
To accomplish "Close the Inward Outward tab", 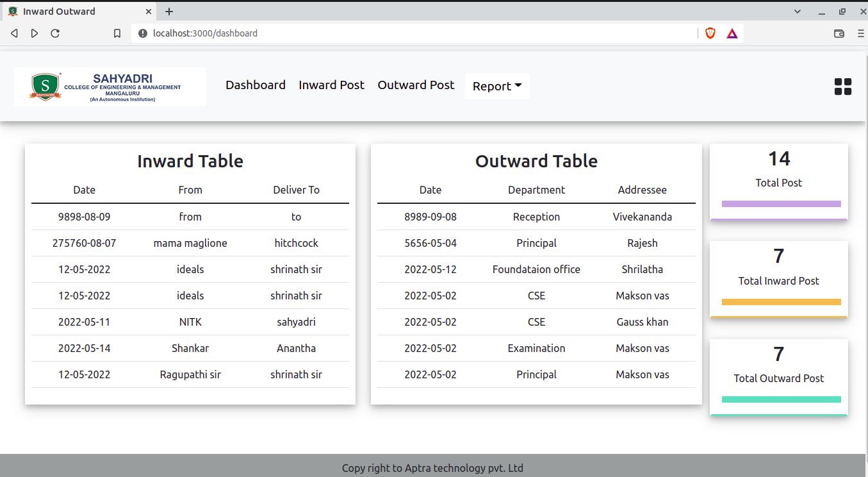I will tap(149, 12).
